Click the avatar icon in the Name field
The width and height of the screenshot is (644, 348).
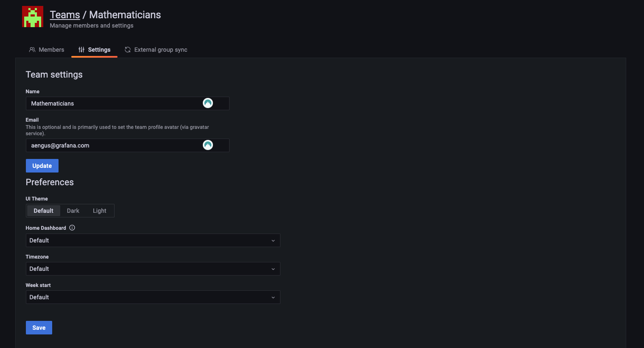click(207, 103)
